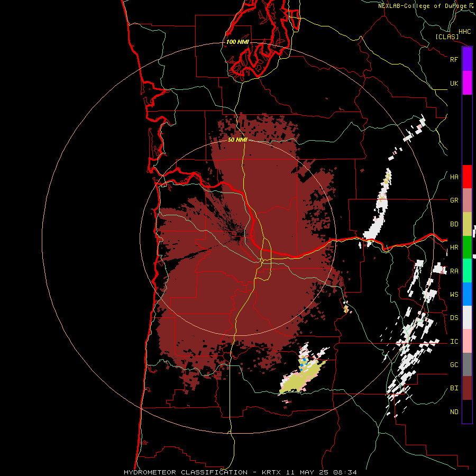
Task: Click the RF purple legend swatch
Action: click(467, 59)
